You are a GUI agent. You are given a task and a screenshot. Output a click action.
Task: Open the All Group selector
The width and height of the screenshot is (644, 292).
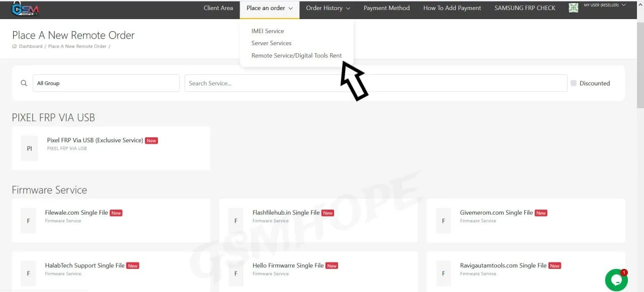[x=106, y=83]
